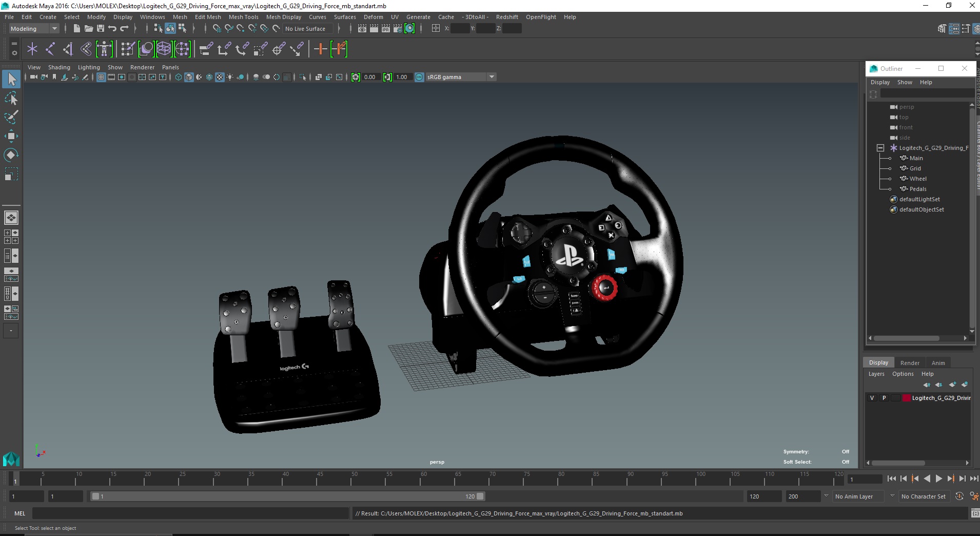The height and width of the screenshot is (536, 980).
Task: Toggle color management ON button
Action: (x=419, y=77)
